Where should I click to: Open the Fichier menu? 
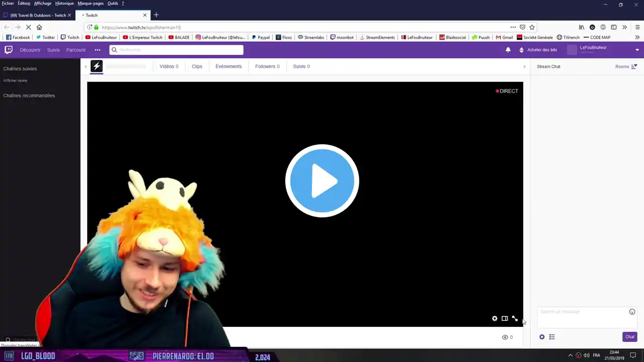tap(8, 4)
